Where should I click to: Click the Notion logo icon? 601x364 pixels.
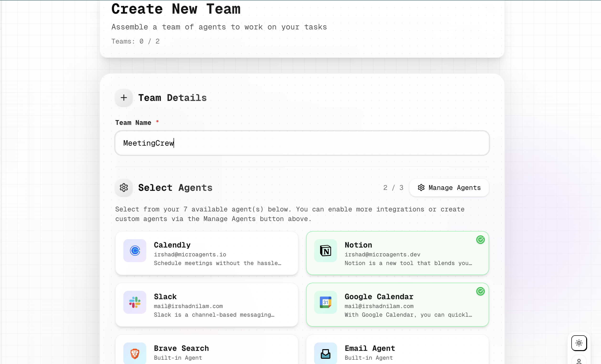[x=325, y=251]
